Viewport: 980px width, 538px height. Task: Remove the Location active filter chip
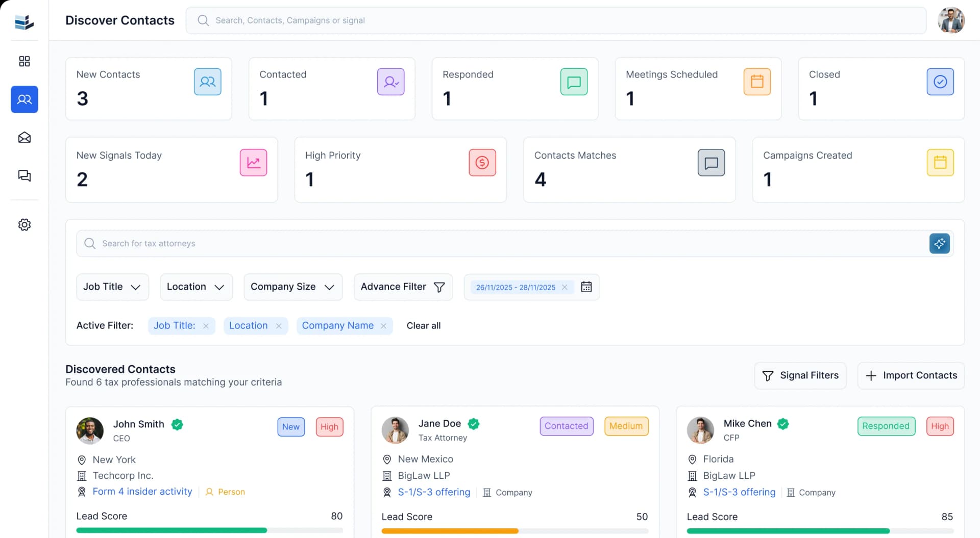[279, 326]
